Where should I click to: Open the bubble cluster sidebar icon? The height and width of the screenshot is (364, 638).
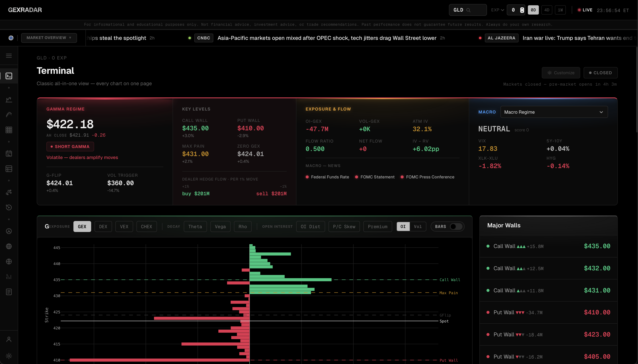pos(9,192)
